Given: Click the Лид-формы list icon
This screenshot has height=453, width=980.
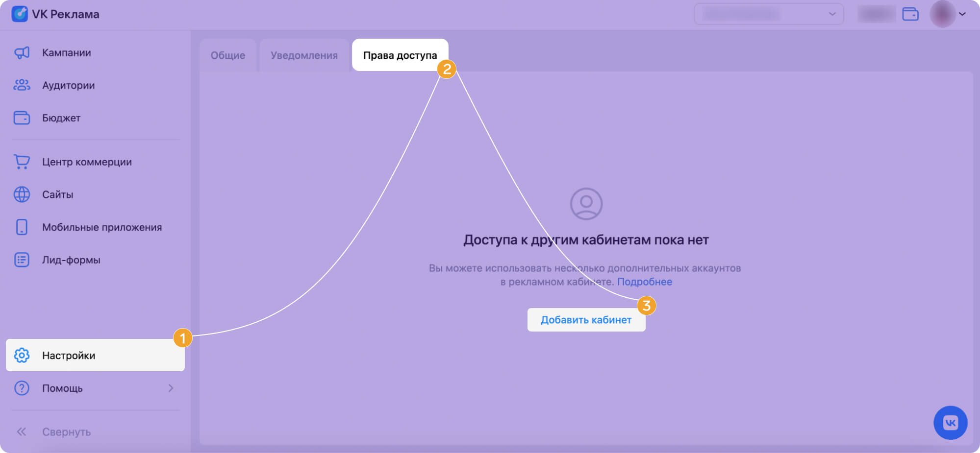Looking at the screenshot, I should click(x=22, y=260).
